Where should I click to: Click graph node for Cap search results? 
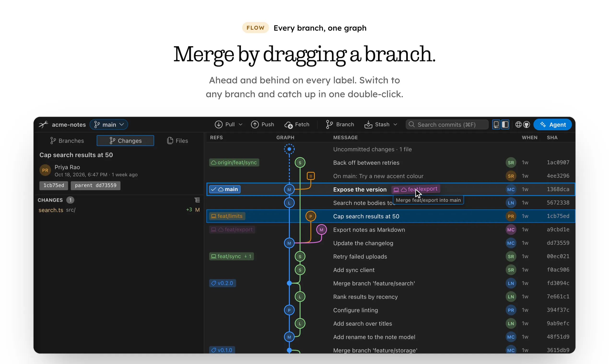click(311, 216)
